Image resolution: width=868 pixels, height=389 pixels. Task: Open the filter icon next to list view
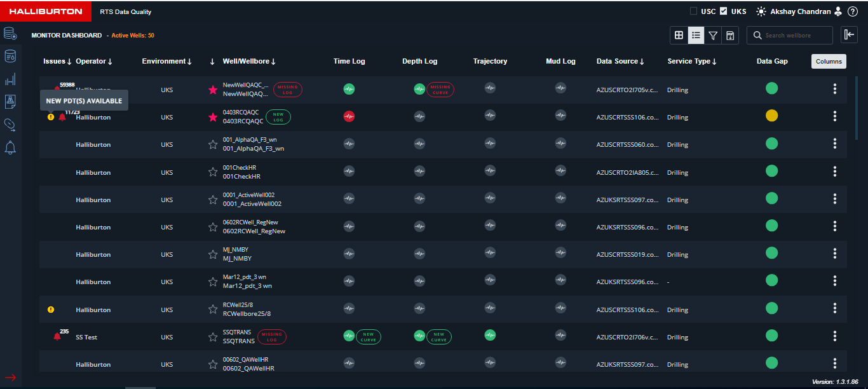[713, 35]
